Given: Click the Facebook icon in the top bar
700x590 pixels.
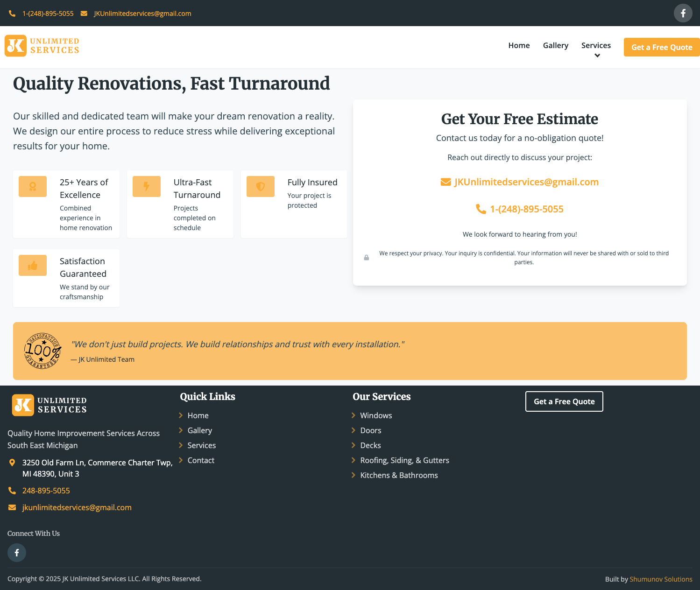Looking at the screenshot, I should [x=683, y=13].
